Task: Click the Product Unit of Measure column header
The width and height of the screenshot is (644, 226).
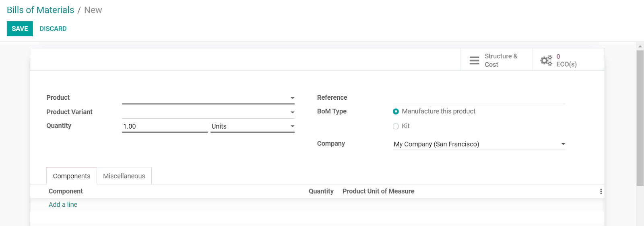Action: tap(378, 191)
